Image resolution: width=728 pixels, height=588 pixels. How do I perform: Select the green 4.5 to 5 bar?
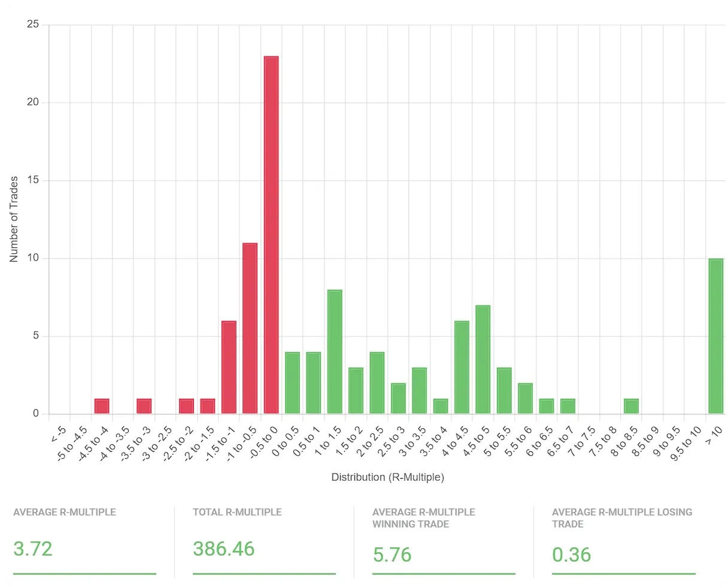tap(483, 359)
